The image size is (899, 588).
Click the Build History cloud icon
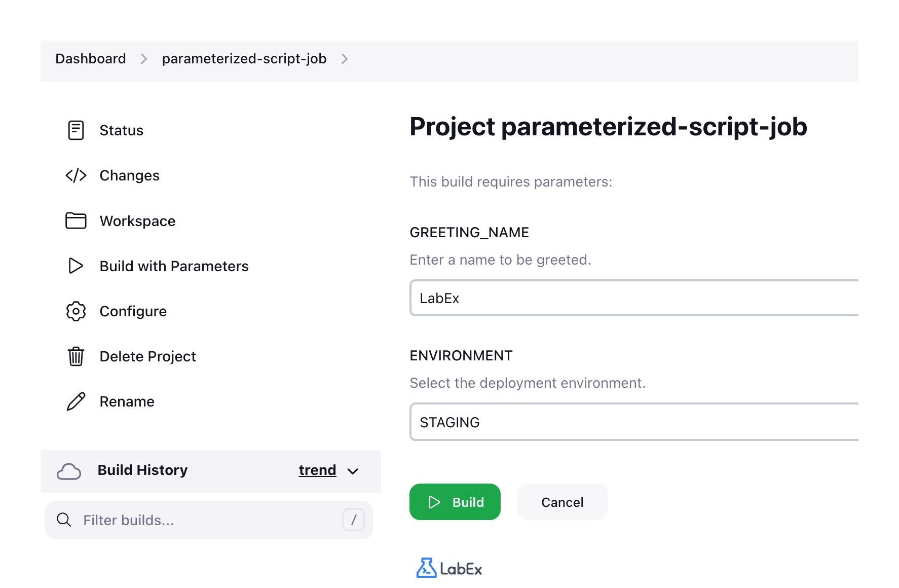click(69, 471)
